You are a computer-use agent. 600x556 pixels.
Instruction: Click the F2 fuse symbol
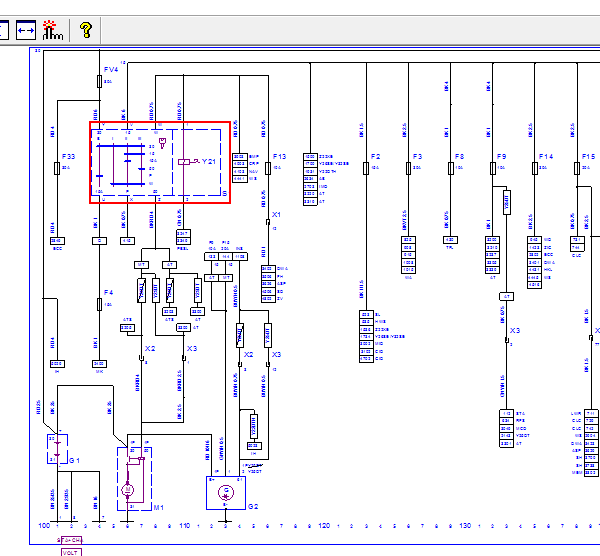(x=366, y=168)
